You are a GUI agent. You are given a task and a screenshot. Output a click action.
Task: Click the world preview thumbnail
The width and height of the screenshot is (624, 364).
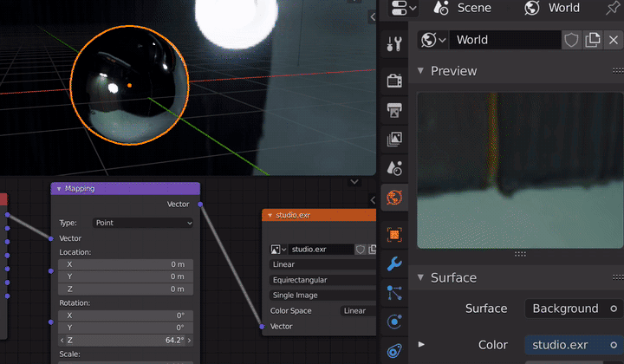(x=520, y=170)
